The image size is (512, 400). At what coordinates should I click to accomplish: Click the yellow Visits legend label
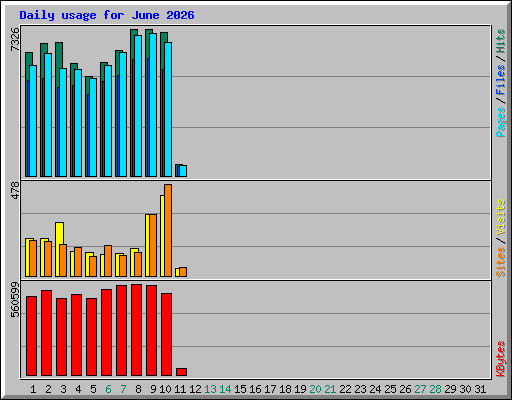(500, 217)
